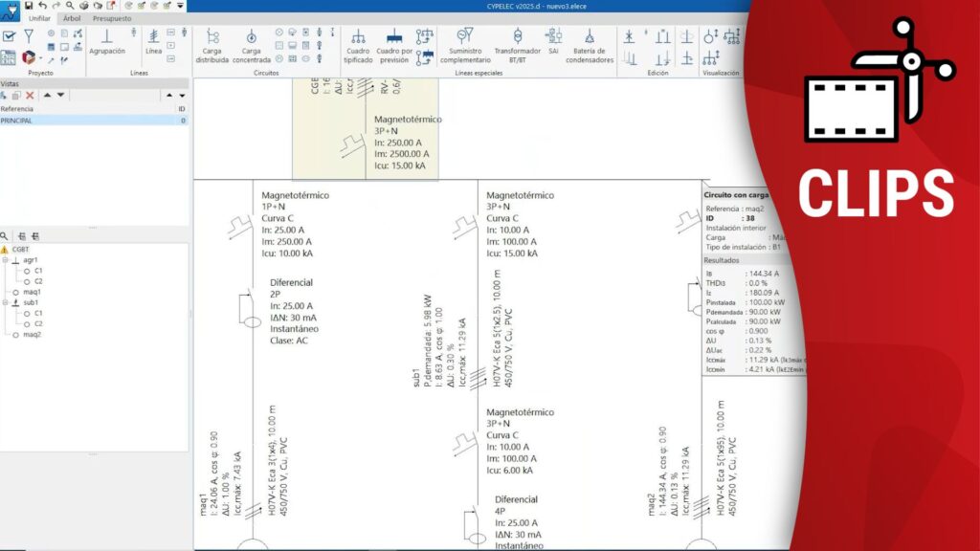Collapse the sub1 tree node
Screen dimensions: 980x551
point(5,302)
